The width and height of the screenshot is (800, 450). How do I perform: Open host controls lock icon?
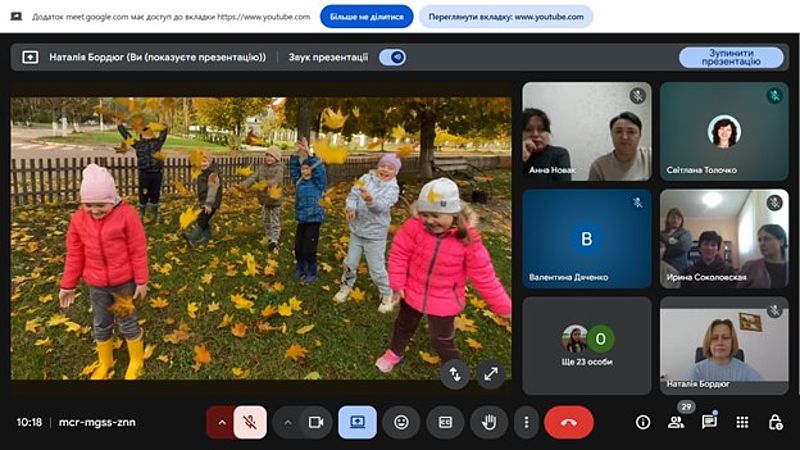(775, 422)
